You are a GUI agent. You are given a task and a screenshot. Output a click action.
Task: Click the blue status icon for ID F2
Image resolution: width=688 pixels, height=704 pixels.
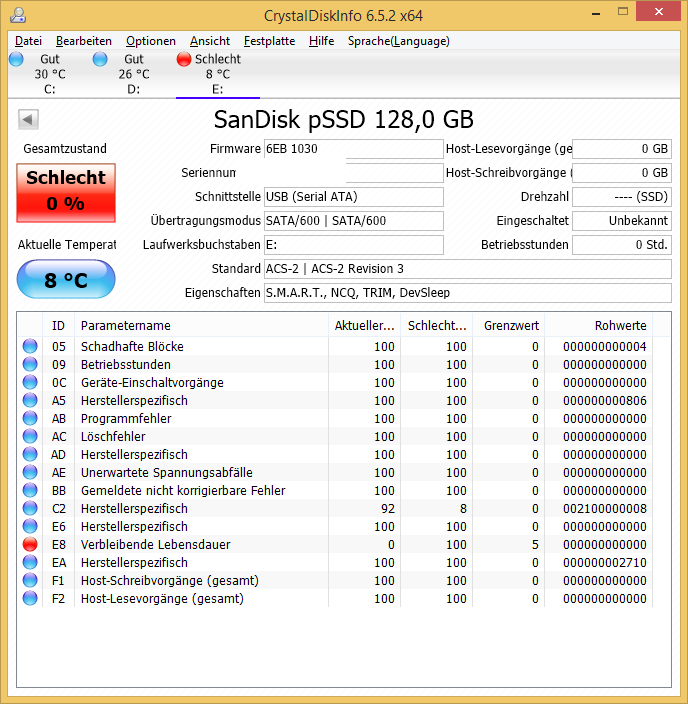[30, 598]
